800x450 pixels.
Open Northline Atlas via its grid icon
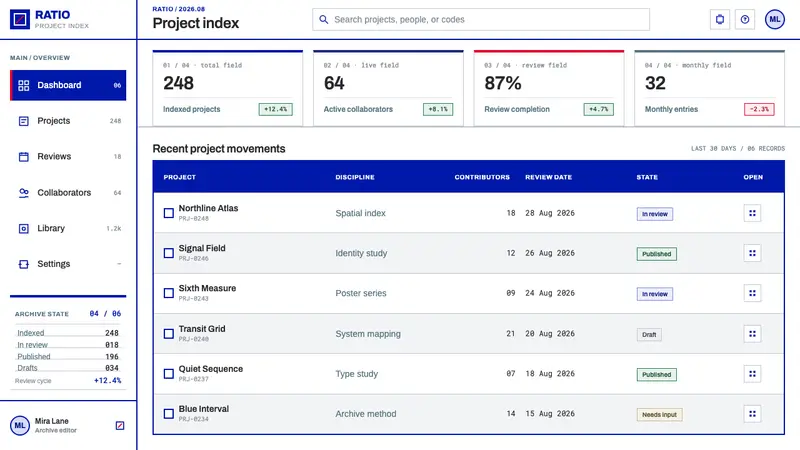point(752,213)
